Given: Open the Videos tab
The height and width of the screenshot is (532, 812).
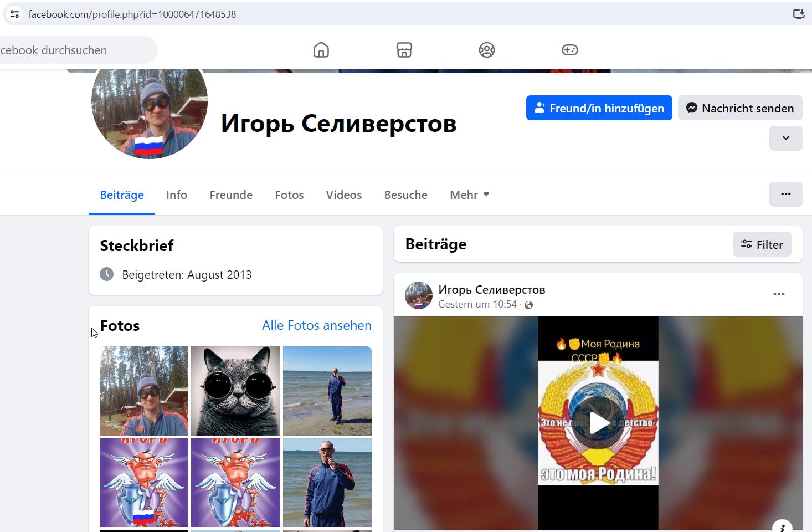Looking at the screenshot, I should click(x=343, y=195).
